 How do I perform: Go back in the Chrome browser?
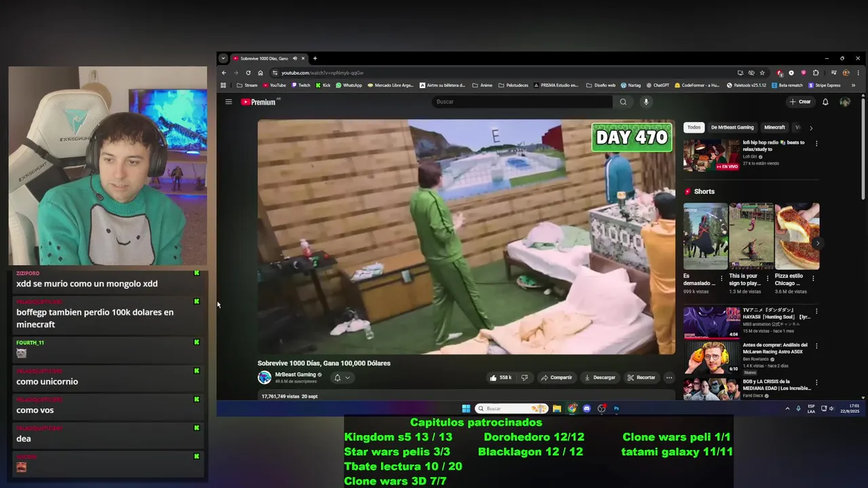[224, 73]
